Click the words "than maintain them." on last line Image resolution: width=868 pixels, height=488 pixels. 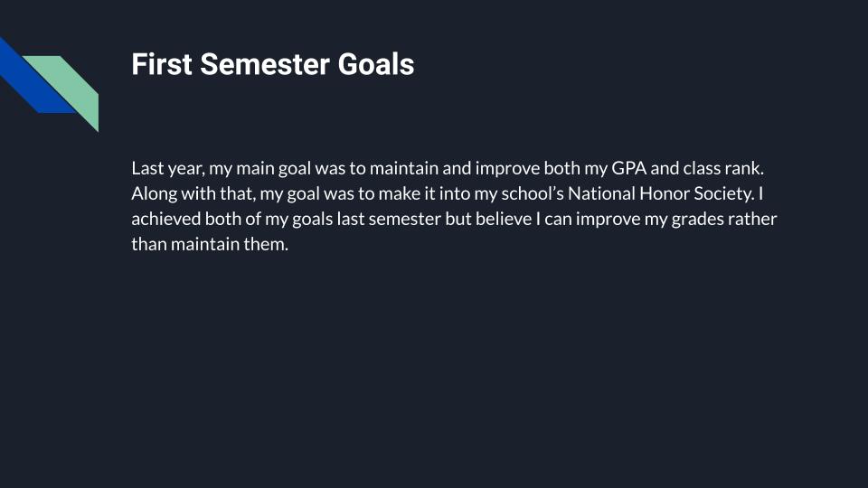pyautogui.click(x=210, y=244)
